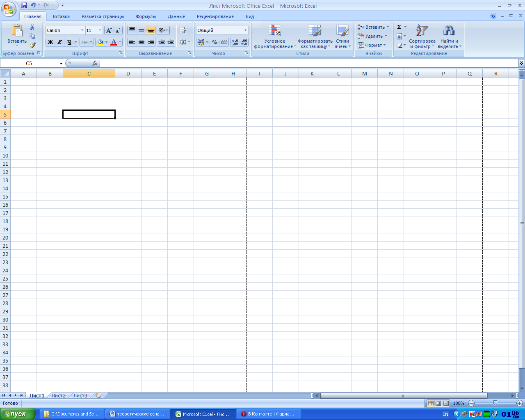Click the insert function fx button

(95, 64)
